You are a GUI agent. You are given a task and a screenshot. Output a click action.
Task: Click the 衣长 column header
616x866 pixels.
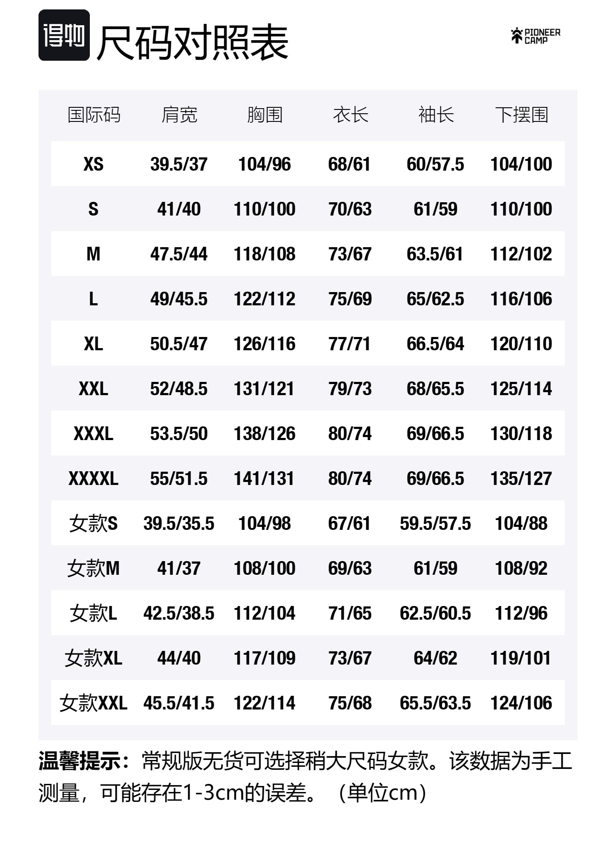pos(350,115)
